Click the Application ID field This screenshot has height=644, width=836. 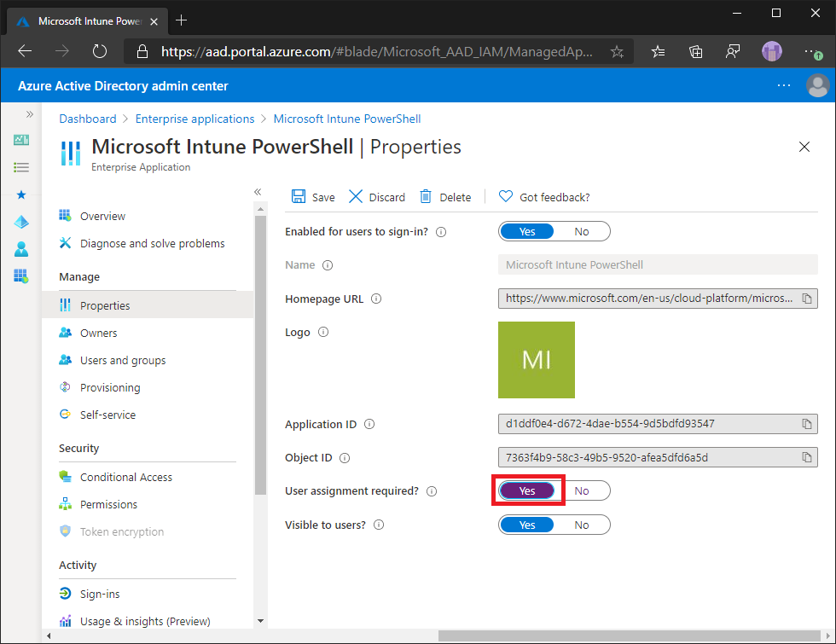[x=658, y=424]
